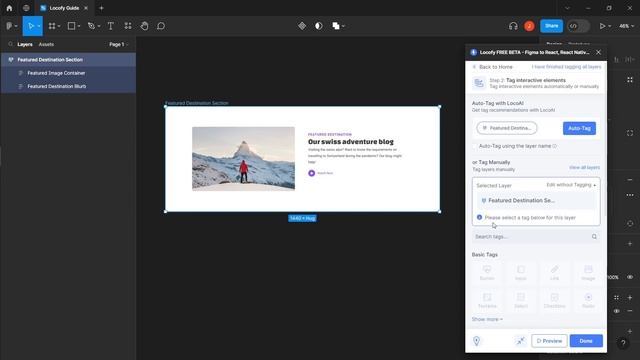Open the help question mark button

pos(623,343)
